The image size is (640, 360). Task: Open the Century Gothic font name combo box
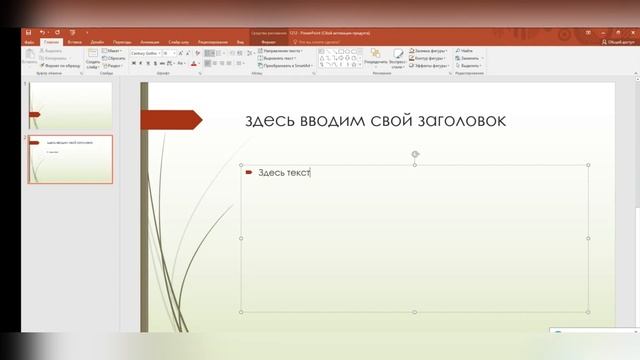[146, 53]
